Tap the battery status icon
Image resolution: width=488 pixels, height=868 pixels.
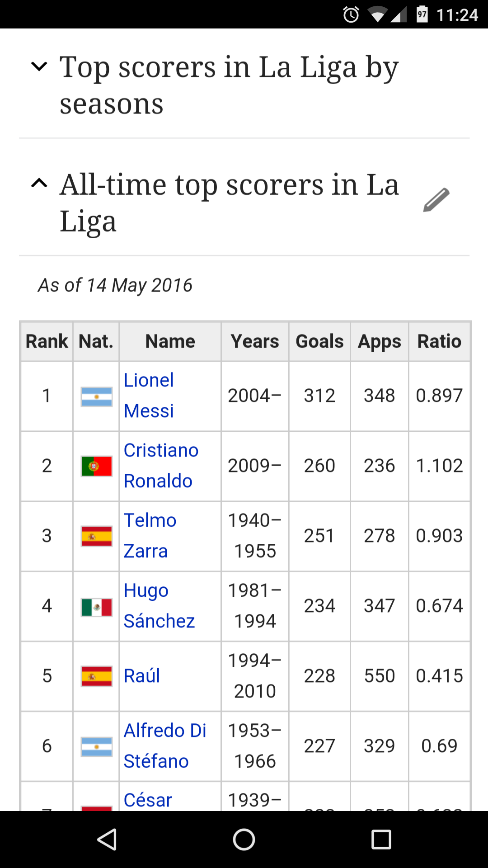coord(422,14)
